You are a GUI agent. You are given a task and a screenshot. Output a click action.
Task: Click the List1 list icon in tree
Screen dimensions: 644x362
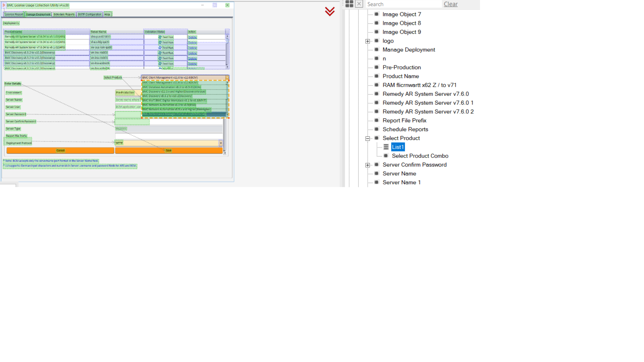click(x=386, y=147)
